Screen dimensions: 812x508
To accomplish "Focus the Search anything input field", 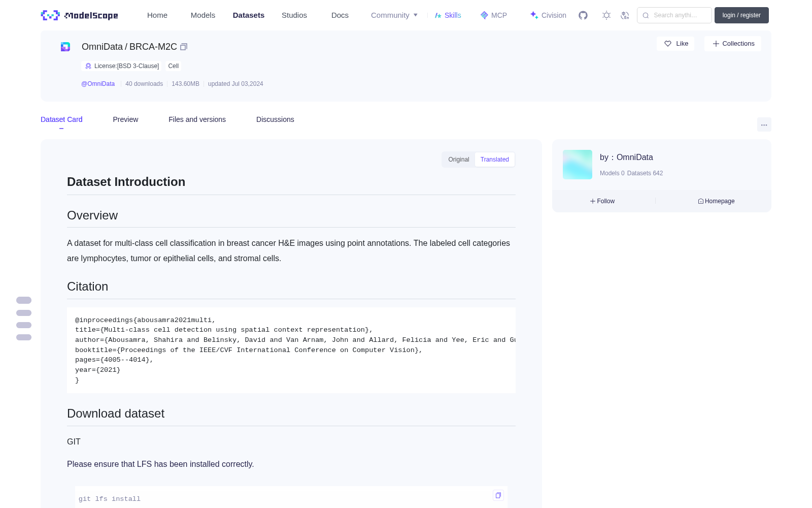I will click(x=674, y=15).
